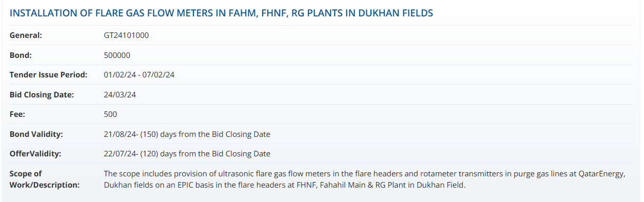Viewport: 644px width, 202px height.
Task: Click the scope of work description paragraph
Action: point(364,179)
